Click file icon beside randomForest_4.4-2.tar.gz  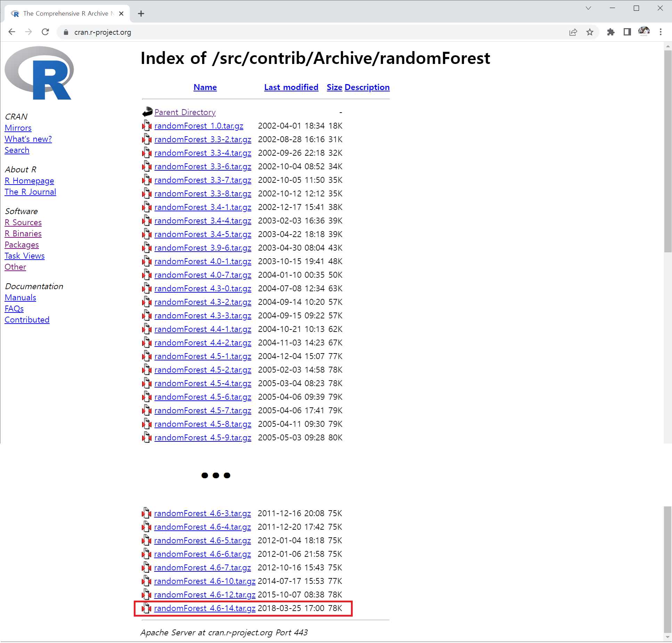pyautogui.click(x=147, y=342)
